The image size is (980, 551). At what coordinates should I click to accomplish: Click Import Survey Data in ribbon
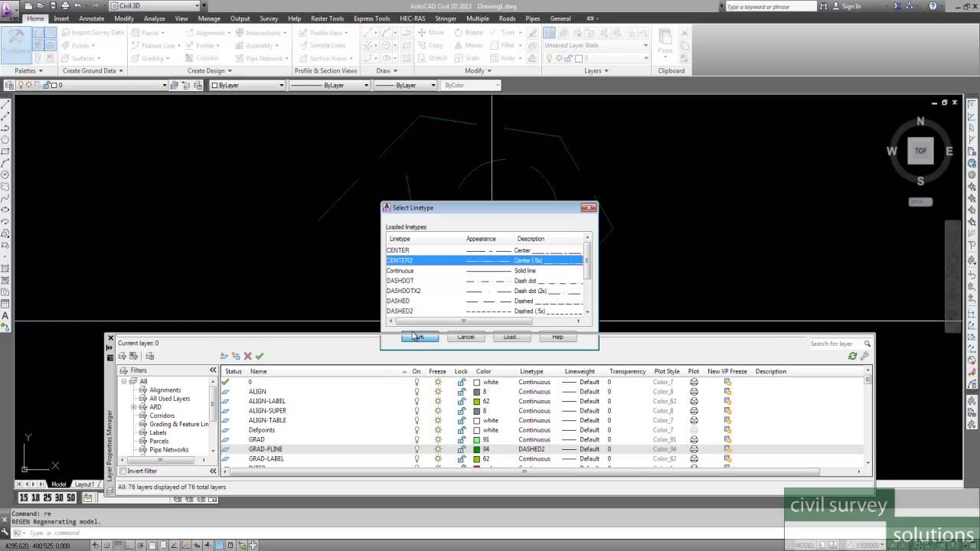[92, 33]
